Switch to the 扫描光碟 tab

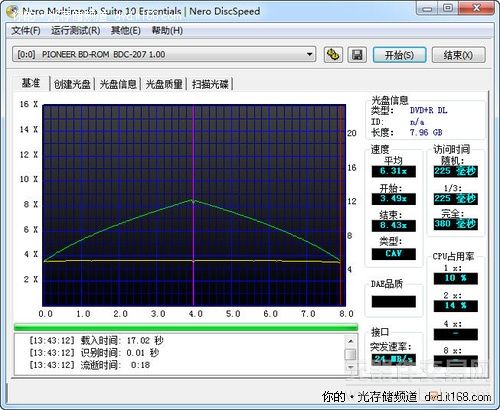pos(210,84)
